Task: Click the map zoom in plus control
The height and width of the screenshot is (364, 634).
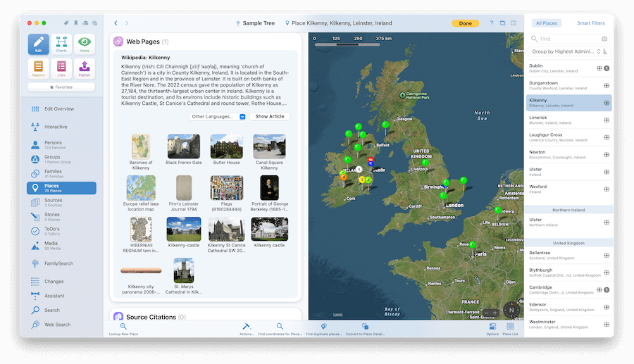Action: click(495, 312)
